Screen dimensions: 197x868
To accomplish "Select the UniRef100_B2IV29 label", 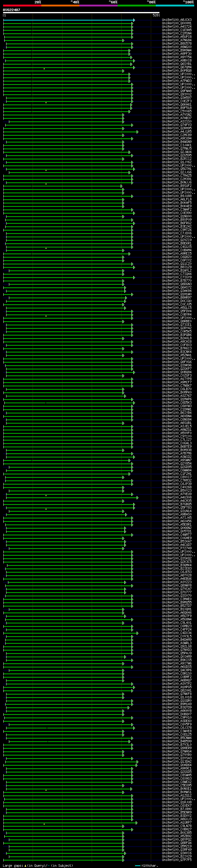I will (177, 856).
